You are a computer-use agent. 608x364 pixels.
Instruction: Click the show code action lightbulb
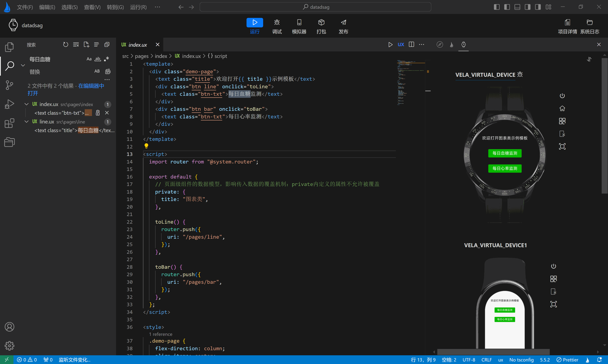pyautogui.click(x=146, y=146)
